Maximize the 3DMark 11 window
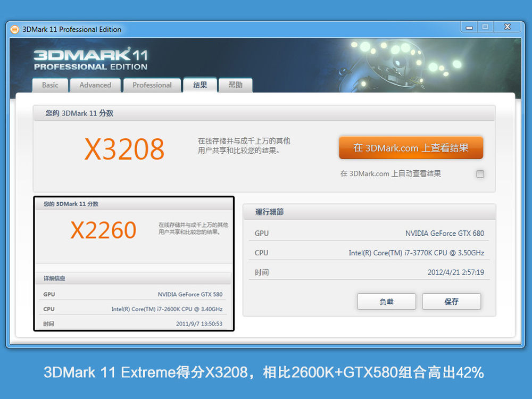 click(486, 27)
